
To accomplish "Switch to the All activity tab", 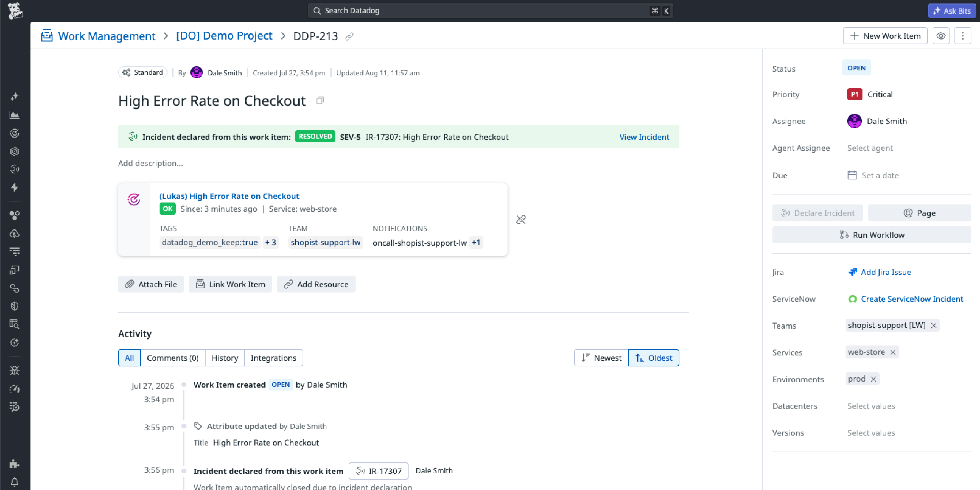I will pos(129,358).
